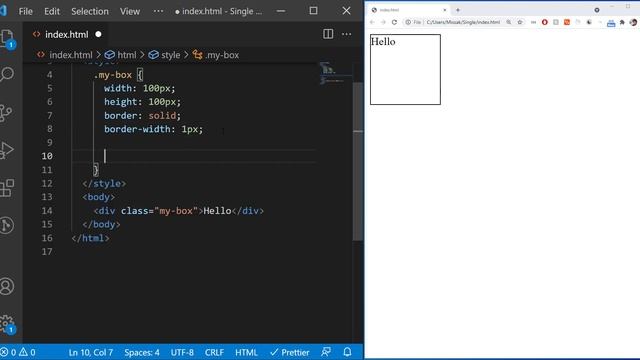Change encoding via UTF-8
The width and height of the screenshot is (640, 360).
182,352
